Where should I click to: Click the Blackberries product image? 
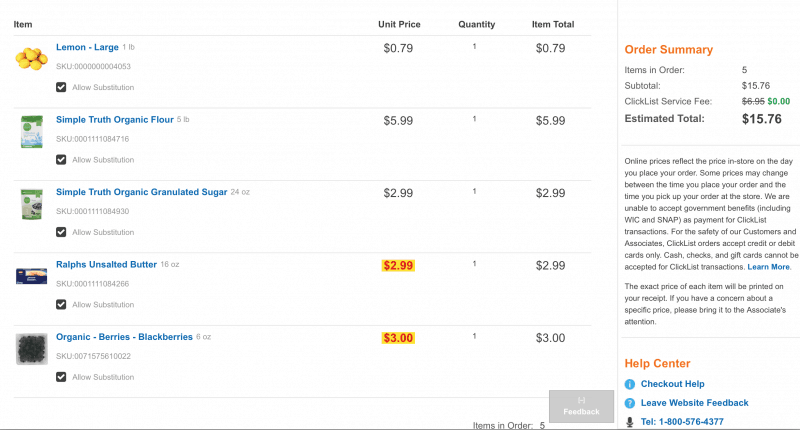32,349
